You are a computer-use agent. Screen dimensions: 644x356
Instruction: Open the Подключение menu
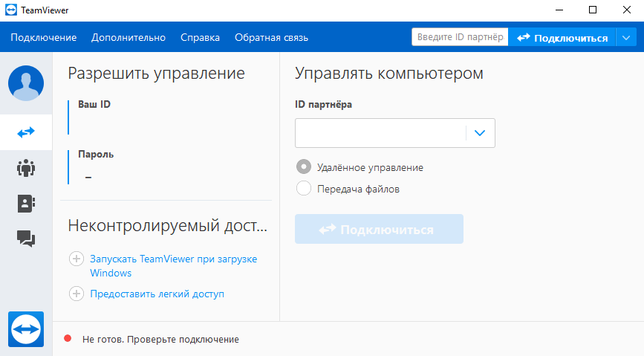tap(44, 37)
